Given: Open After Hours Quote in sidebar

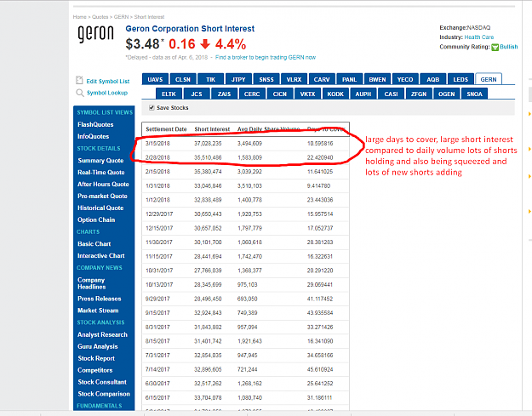Looking at the screenshot, I should coord(103,184).
